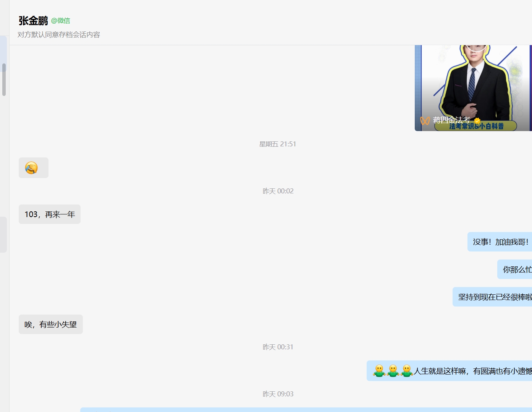Click the 昨天 09:03 timestamp
The height and width of the screenshot is (412, 532).
pos(278,394)
